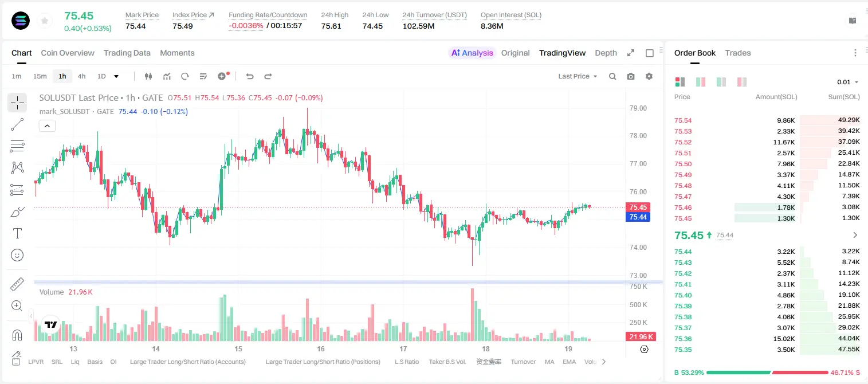The image size is (868, 384).
Task: Expand order book precision 0.01 dropdown
Action: 848,82
